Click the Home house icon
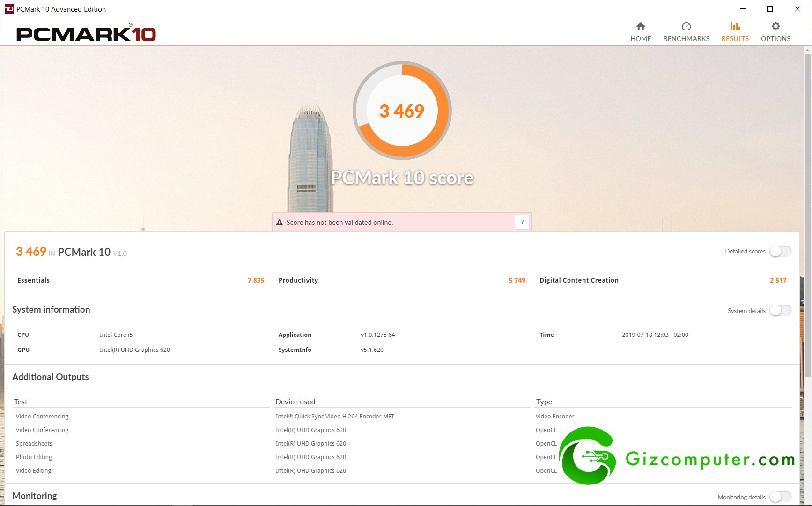 click(x=641, y=26)
